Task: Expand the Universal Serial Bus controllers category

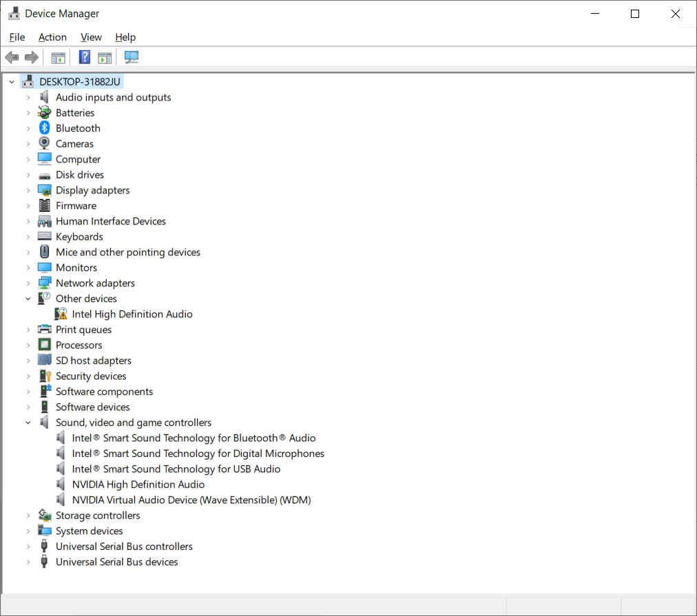Action: (x=28, y=546)
